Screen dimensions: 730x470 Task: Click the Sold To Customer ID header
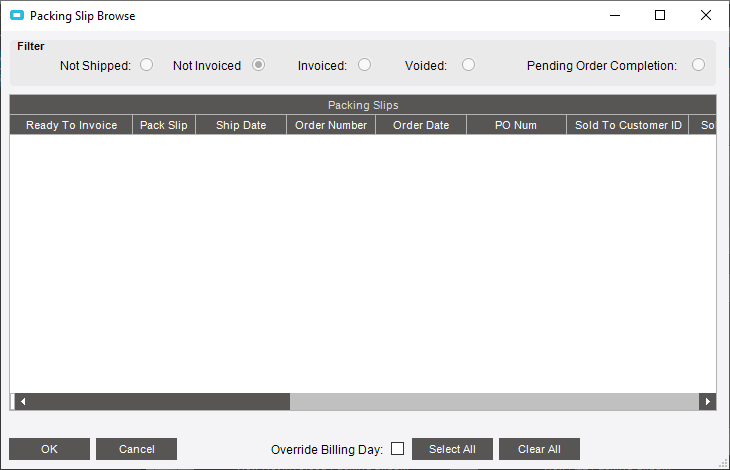pyautogui.click(x=628, y=125)
